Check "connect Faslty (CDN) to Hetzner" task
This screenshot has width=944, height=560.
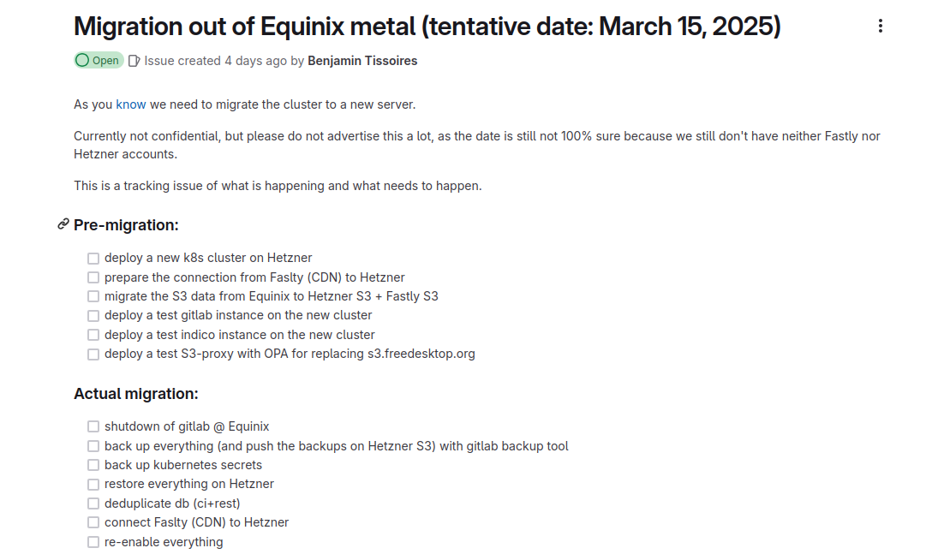click(93, 522)
